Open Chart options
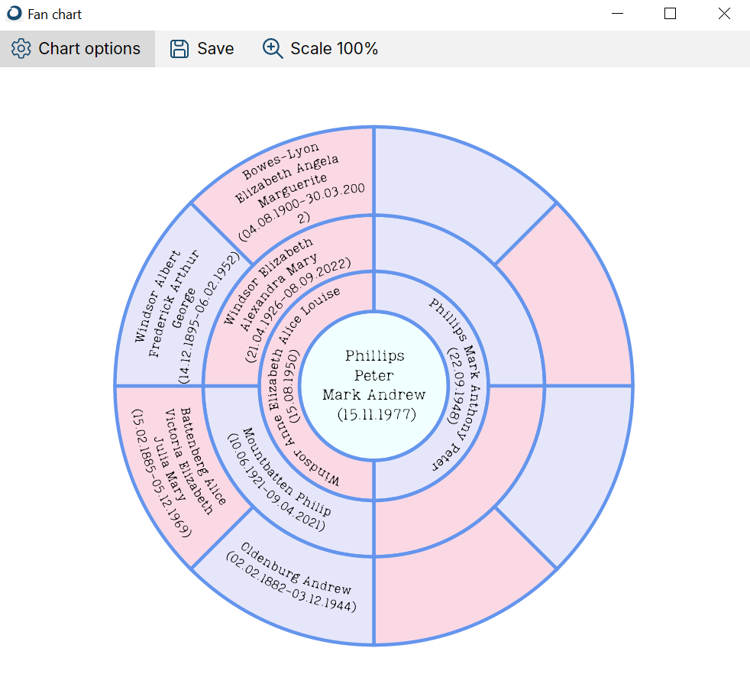Image resolution: width=750 pixels, height=700 pixels. [77, 49]
